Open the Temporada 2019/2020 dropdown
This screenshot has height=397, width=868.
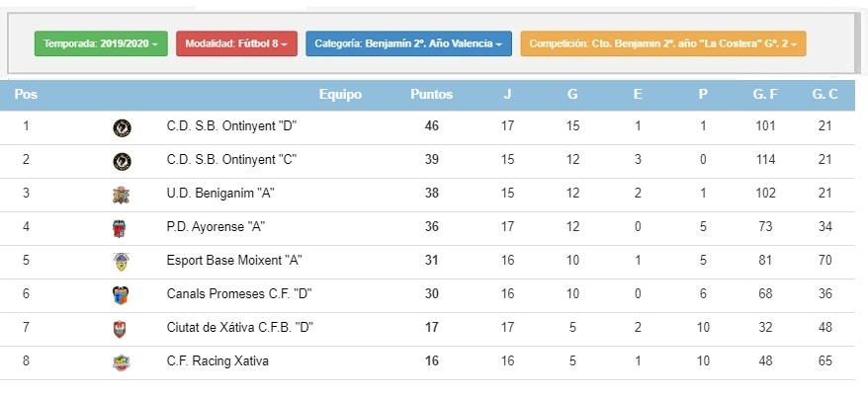tap(101, 43)
